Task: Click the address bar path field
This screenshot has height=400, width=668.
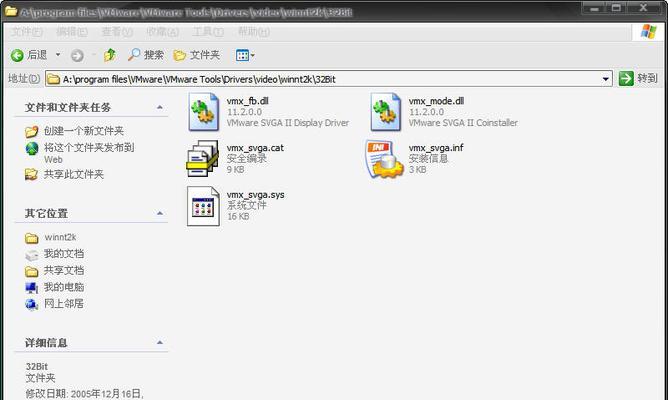Action: pos(328,79)
